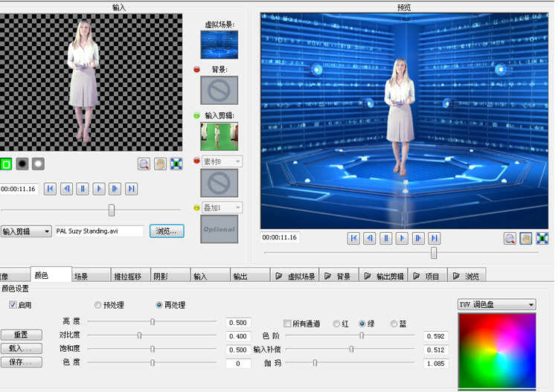Select the 预处理 radio button
558x392 pixels.
[x=98, y=305]
